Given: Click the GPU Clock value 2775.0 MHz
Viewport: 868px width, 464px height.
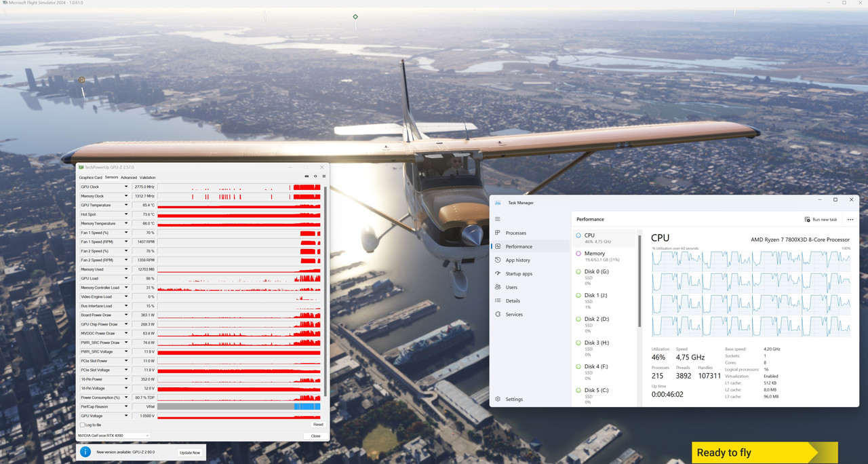Looking at the screenshot, I should coord(144,187).
